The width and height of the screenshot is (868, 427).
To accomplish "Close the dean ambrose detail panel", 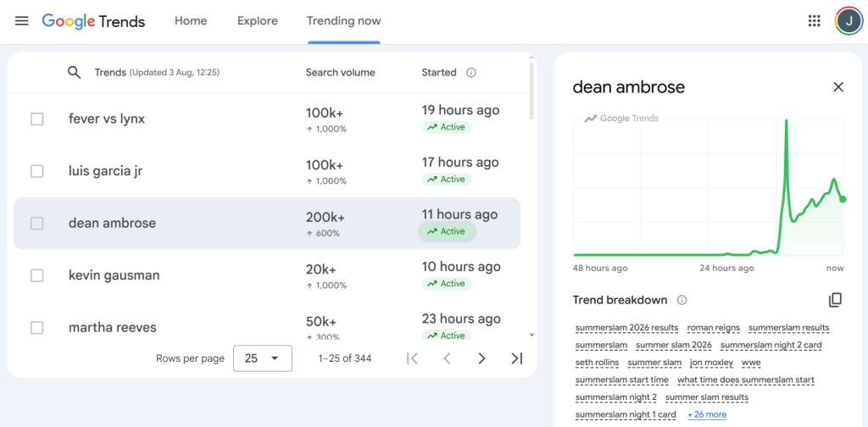I will click(838, 86).
